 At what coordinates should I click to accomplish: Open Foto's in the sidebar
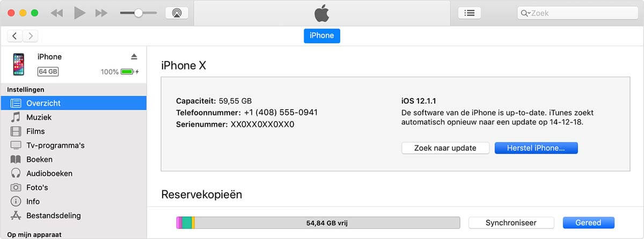coord(73,188)
